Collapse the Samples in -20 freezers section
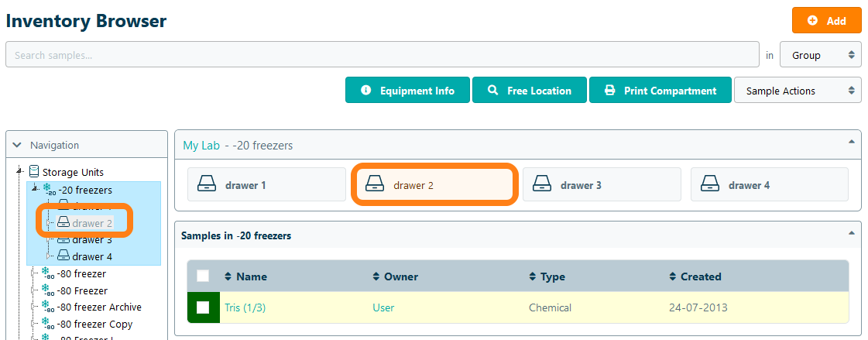Viewport: 868px width, 340px height. pos(852,232)
